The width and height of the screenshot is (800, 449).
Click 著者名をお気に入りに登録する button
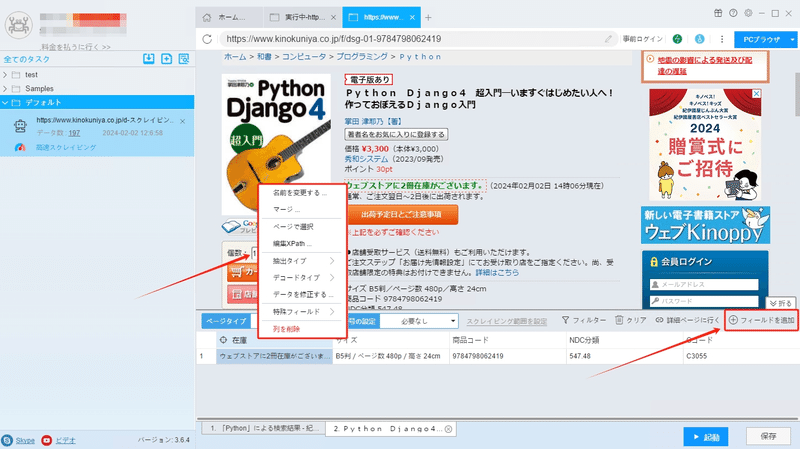[x=396, y=134]
